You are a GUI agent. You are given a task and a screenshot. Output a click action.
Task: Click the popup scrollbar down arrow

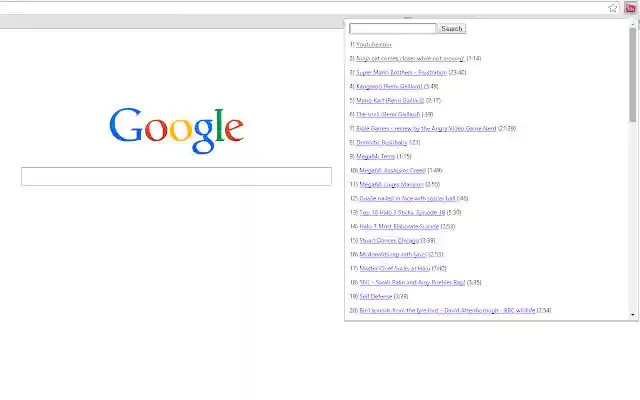pos(633,315)
